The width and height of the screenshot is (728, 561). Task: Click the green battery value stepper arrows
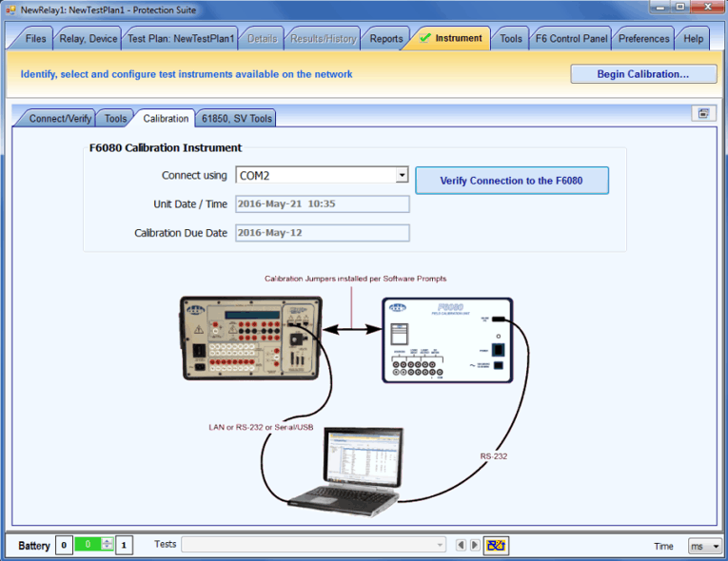(108, 544)
